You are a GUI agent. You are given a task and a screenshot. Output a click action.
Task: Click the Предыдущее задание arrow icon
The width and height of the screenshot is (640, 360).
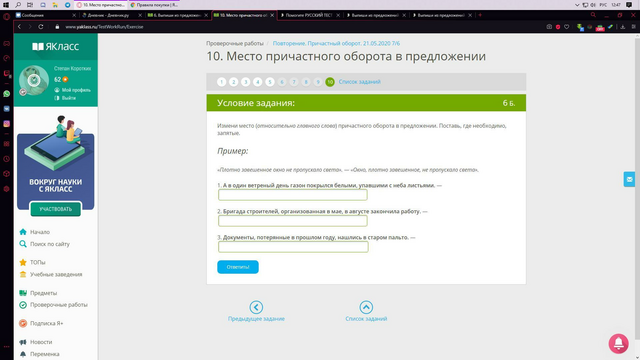point(256,307)
